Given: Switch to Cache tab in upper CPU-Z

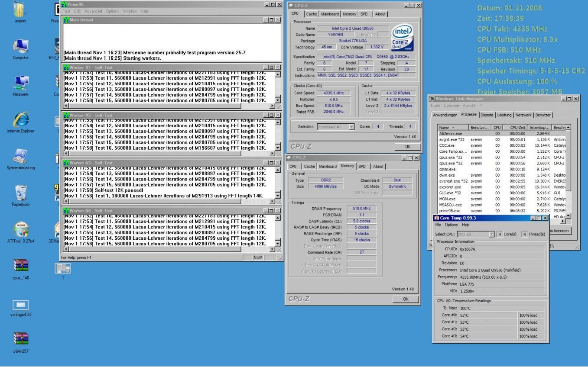Looking at the screenshot, I should [312, 14].
